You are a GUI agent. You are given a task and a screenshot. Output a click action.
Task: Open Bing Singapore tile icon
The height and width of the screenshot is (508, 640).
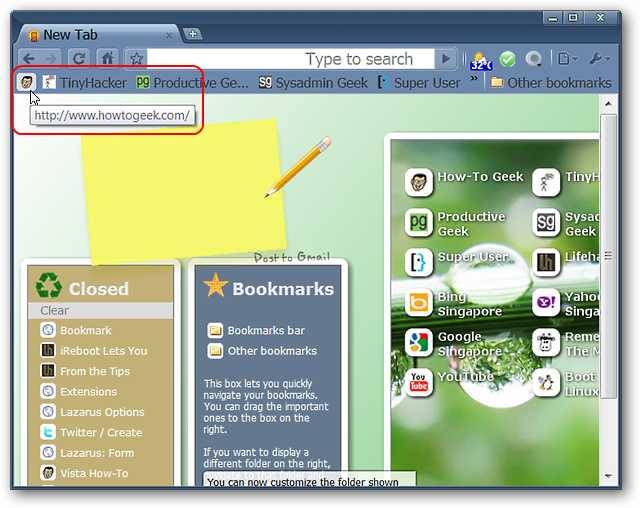418,302
